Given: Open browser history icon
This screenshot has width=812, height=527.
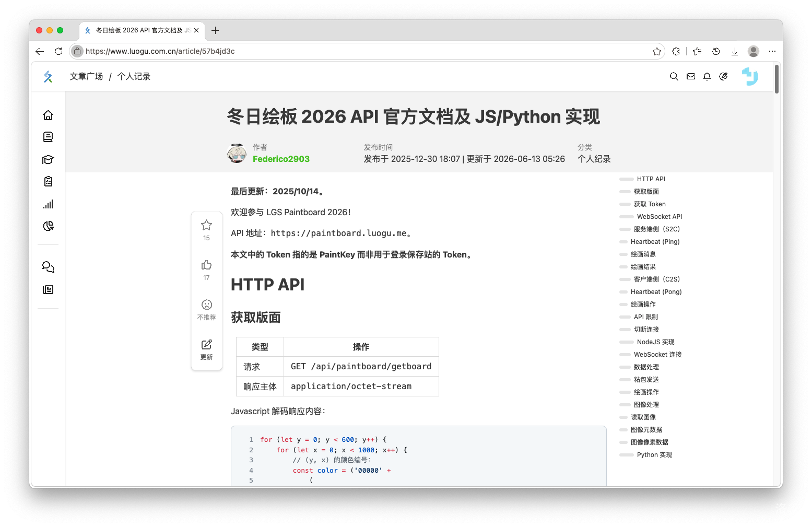Looking at the screenshot, I should (x=716, y=51).
